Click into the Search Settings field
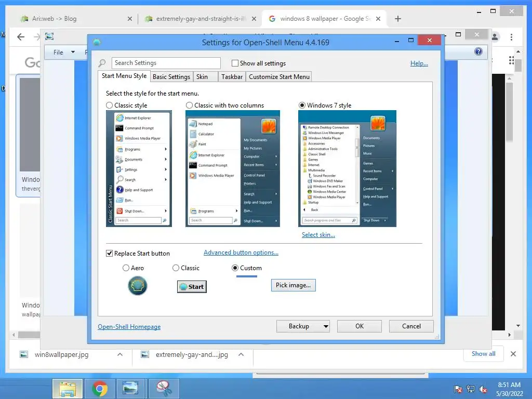The image size is (532, 399). coord(166,63)
